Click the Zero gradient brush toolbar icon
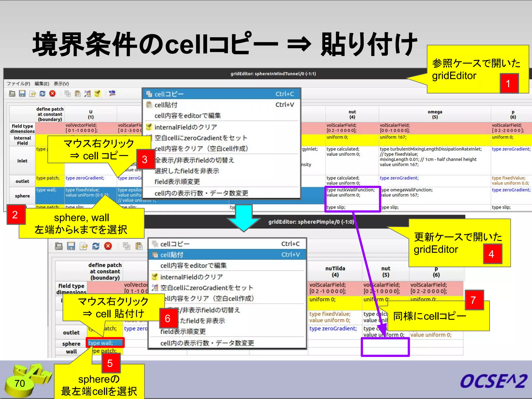The image size is (532, 399). pyautogui.click(x=88, y=94)
